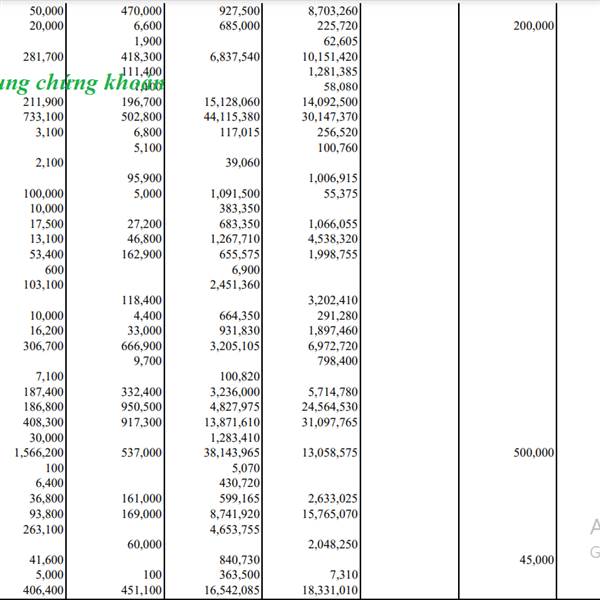Click the 117,015 cell
The image size is (600, 600).
tap(239, 132)
